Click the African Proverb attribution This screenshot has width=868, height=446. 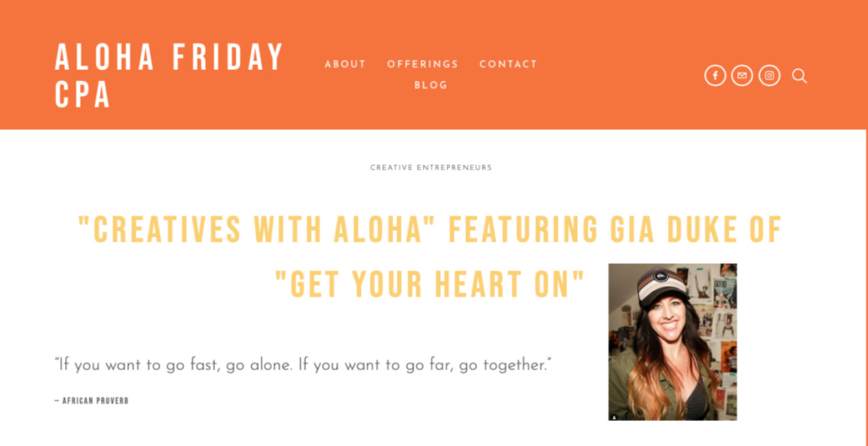[x=92, y=400]
